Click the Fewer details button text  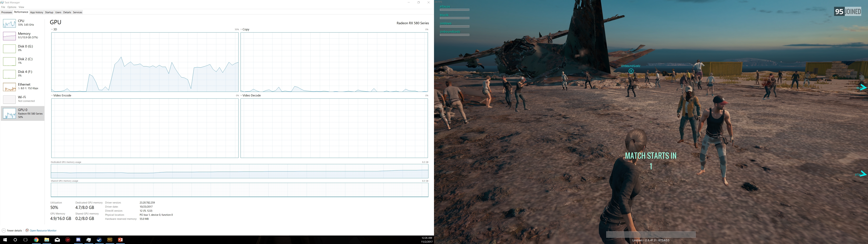14,230
